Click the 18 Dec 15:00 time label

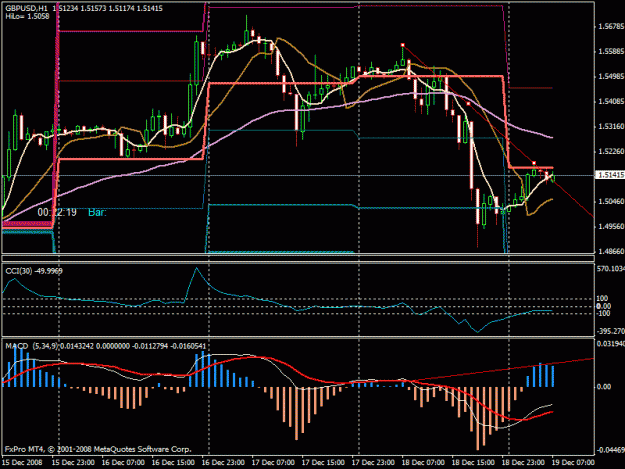pyautogui.click(x=473, y=463)
